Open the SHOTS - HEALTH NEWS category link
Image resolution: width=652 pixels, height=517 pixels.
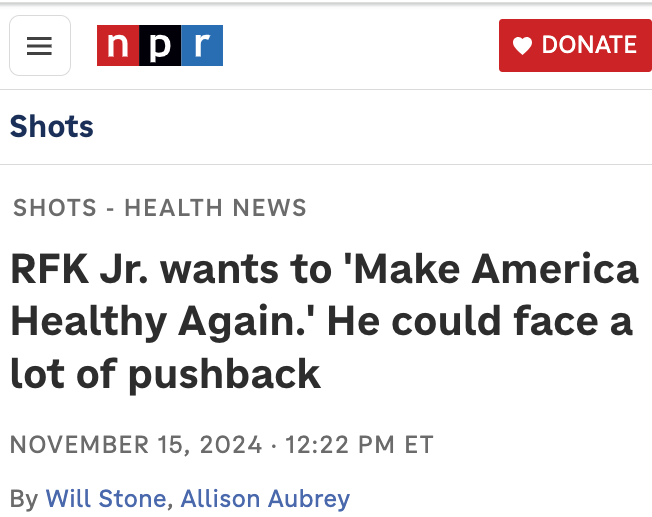(160, 208)
